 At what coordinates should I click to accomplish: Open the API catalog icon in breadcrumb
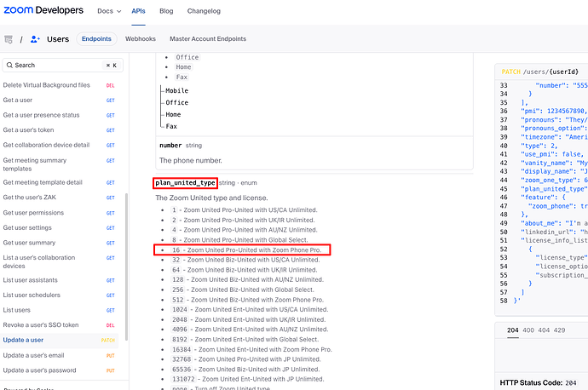tap(9, 39)
